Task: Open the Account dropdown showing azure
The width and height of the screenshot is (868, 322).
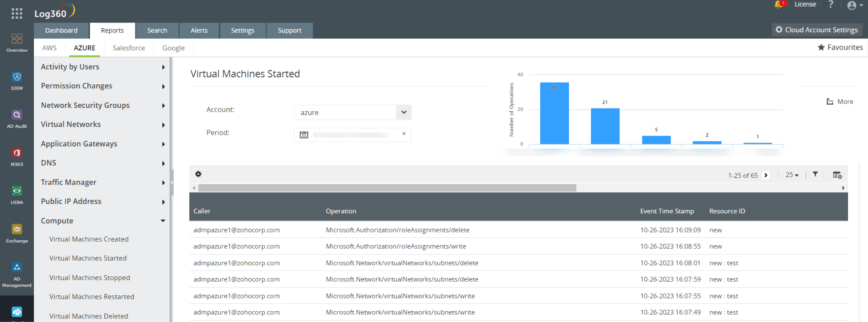Action: coord(352,112)
